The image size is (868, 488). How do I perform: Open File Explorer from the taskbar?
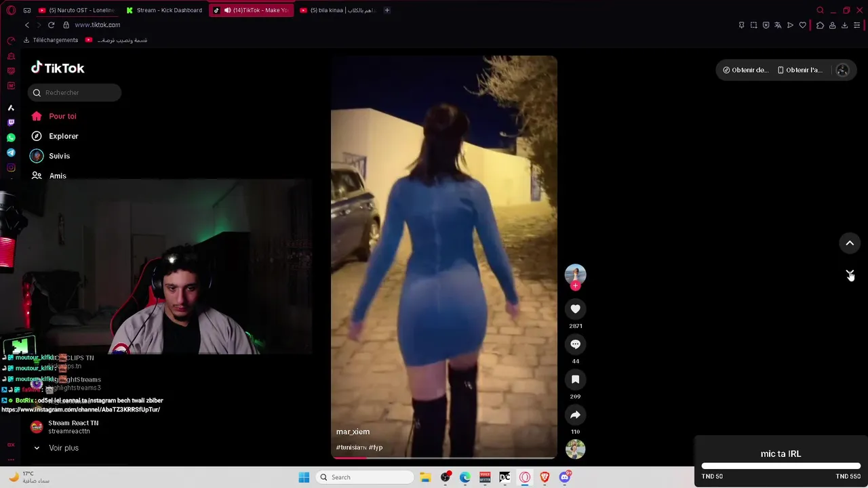425,477
